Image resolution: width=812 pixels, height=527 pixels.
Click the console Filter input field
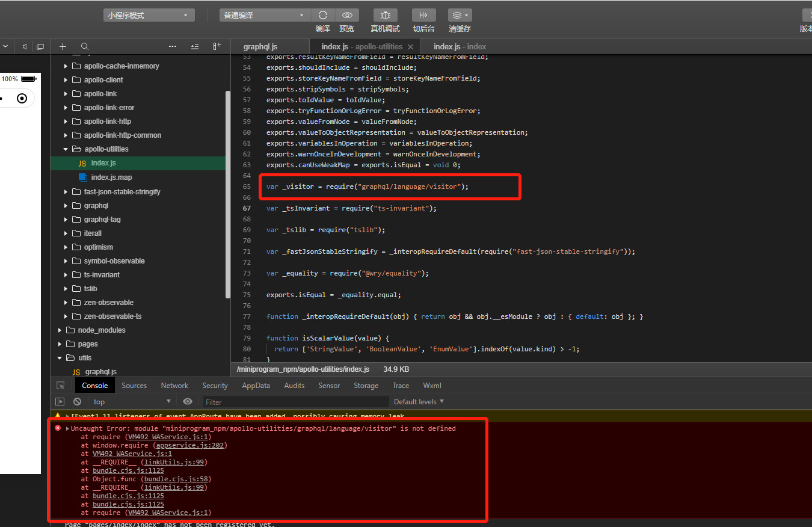[x=295, y=402]
